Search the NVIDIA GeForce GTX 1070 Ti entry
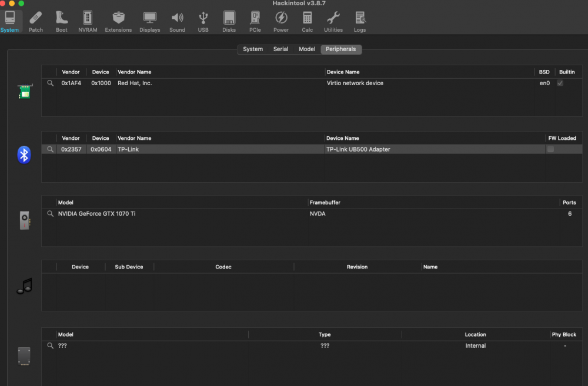The image size is (588, 386). pos(50,214)
